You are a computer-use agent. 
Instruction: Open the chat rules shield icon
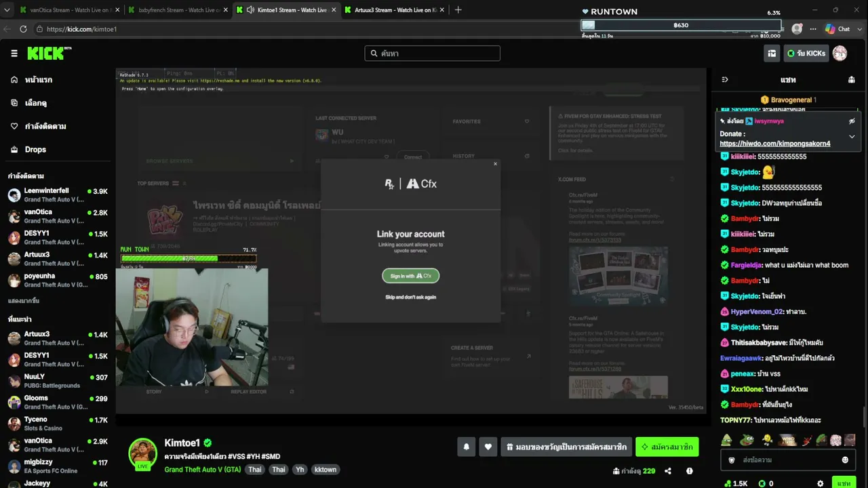[x=732, y=460]
